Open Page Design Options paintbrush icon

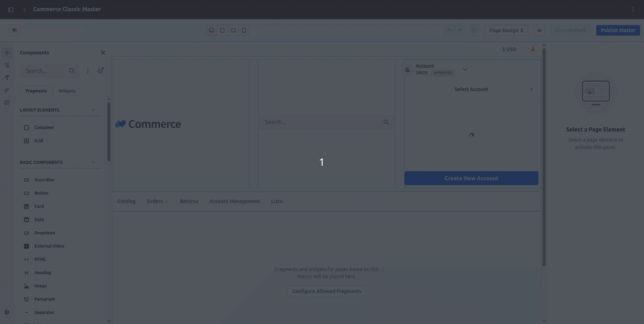[7, 78]
